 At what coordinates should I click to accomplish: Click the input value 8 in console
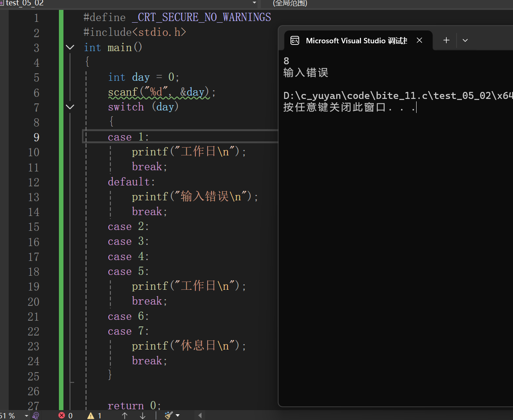[x=286, y=61]
